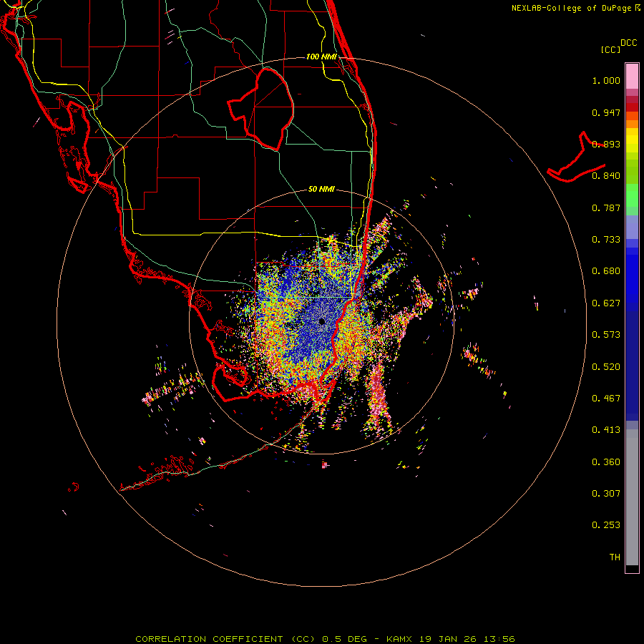Click the DCC legend title
Image resolution: width=644 pixels, height=644 pixels.
click(x=628, y=43)
